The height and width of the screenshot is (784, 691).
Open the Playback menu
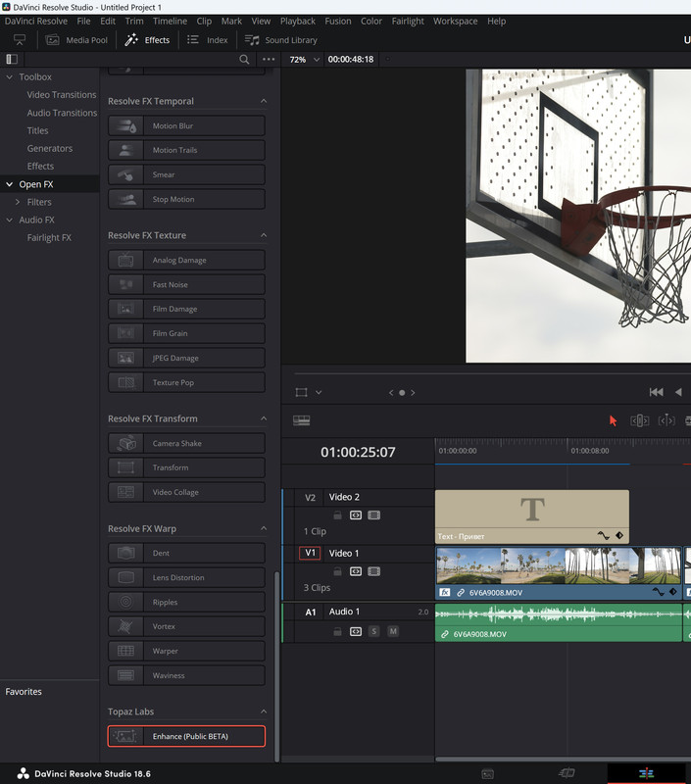pyautogui.click(x=298, y=21)
